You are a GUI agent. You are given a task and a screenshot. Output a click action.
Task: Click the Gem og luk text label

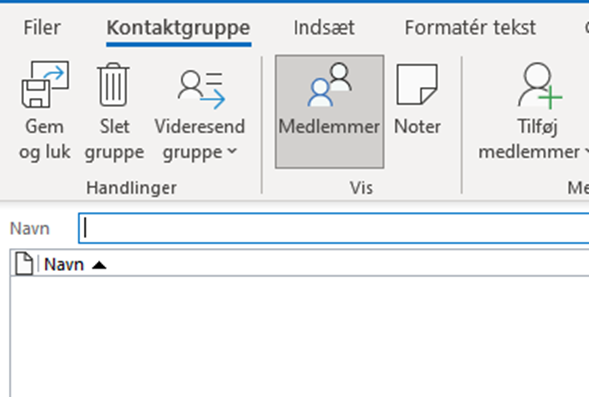[x=45, y=139]
